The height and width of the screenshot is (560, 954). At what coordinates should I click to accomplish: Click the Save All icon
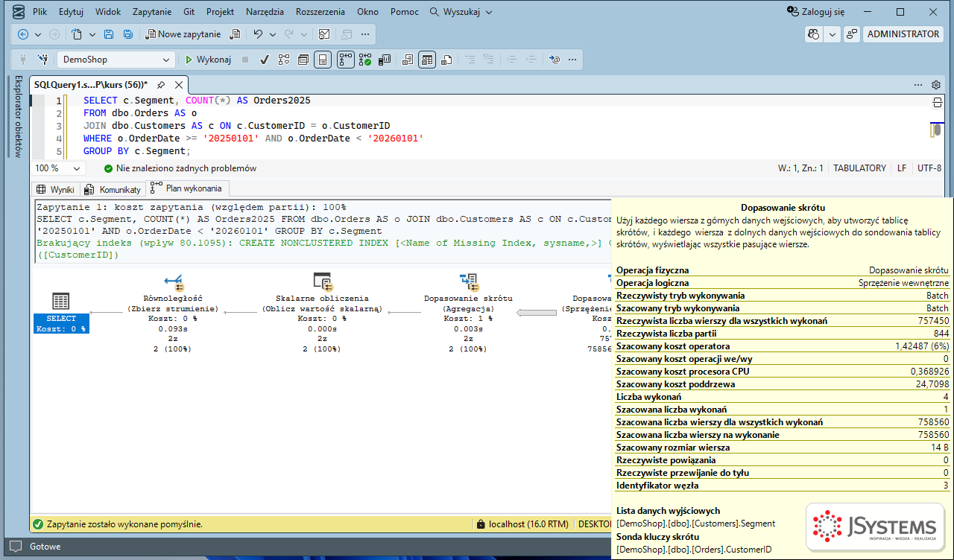coord(128,34)
